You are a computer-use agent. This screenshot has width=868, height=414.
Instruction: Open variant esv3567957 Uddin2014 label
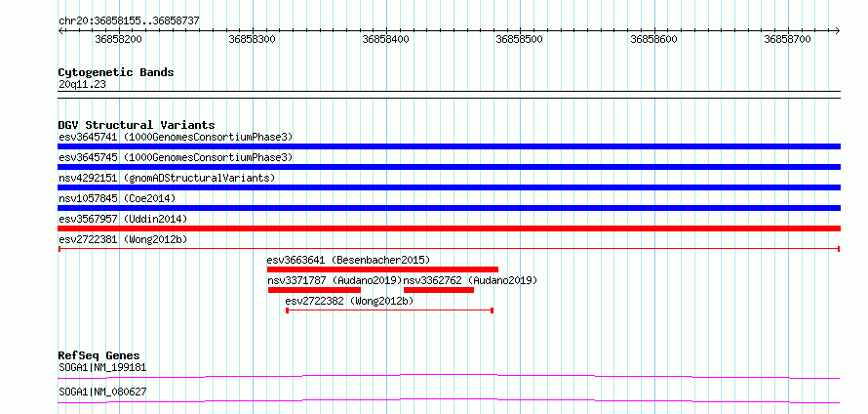click(x=123, y=219)
